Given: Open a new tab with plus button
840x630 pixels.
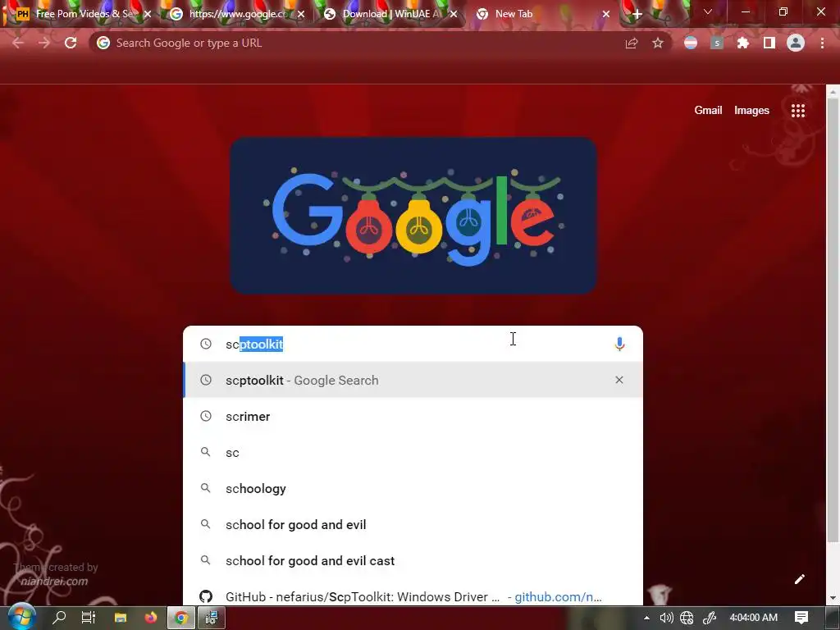Looking at the screenshot, I should 637,15.
